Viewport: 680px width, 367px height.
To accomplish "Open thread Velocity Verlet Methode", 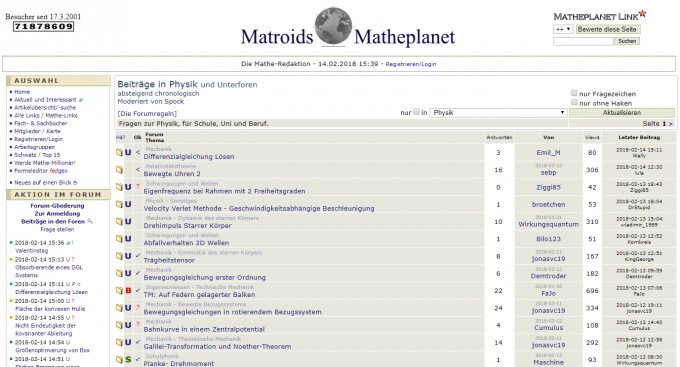I will 259,208.
